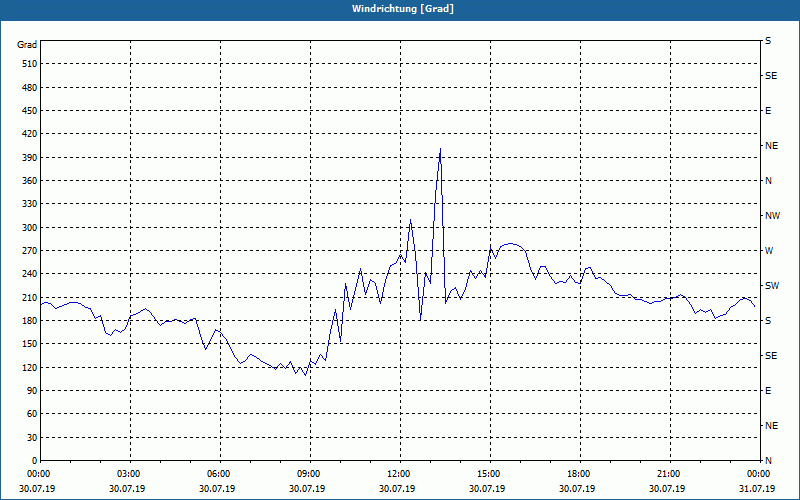800x500 pixels.
Task: Click the 31.07.19 date label
Action: (x=757, y=489)
